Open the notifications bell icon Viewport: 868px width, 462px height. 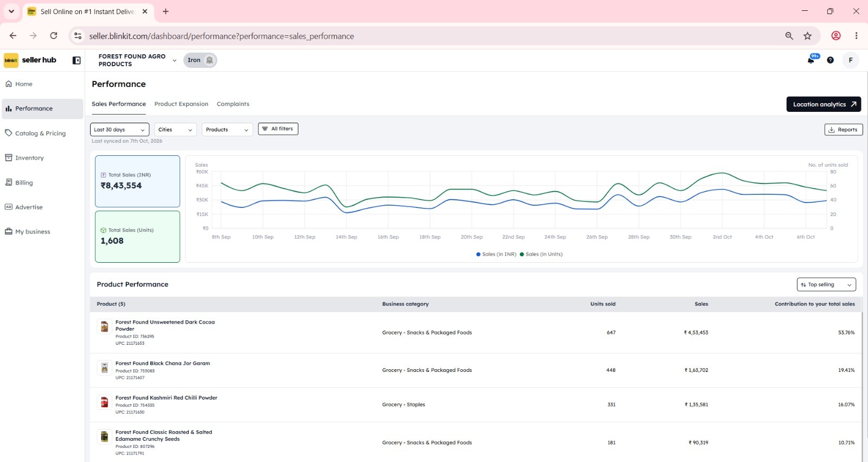(x=811, y=60)
